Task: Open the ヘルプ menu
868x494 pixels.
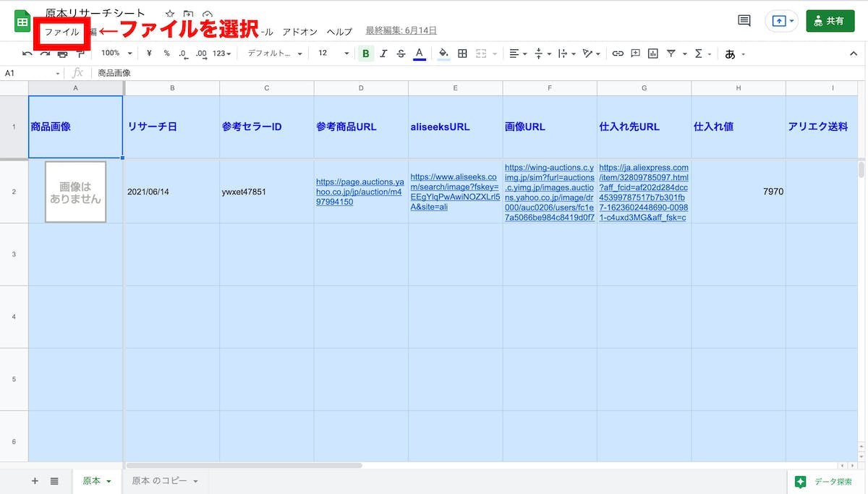Action: [339, 32]
